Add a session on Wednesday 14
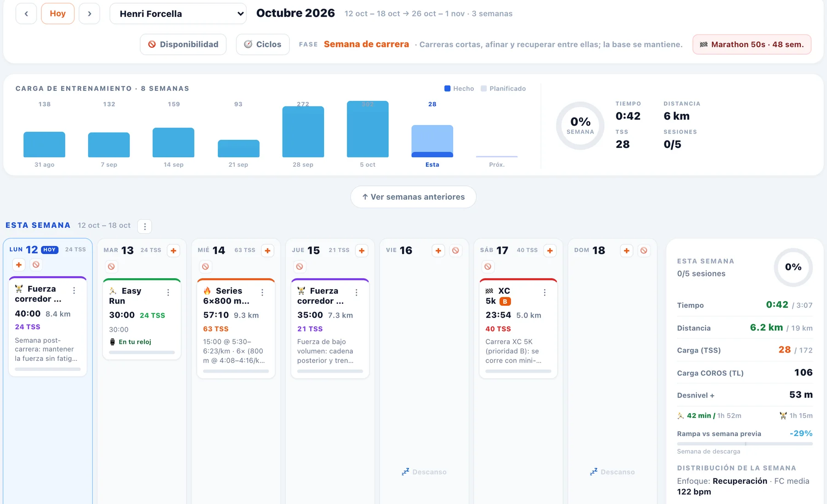 (268, 251)
